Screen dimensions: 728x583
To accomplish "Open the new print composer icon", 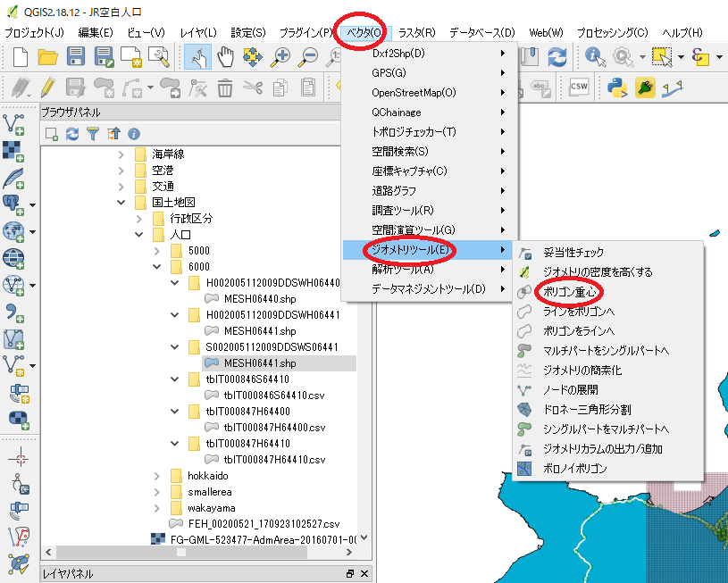I will pos(131,57).
